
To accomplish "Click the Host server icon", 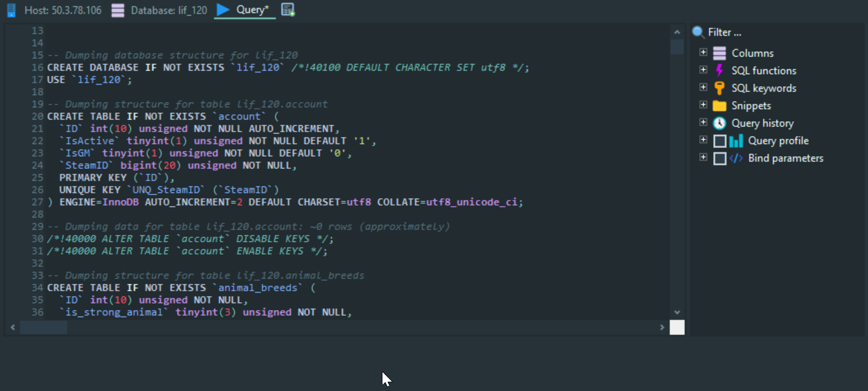I will pyautogui.click(x=11, y=10).
